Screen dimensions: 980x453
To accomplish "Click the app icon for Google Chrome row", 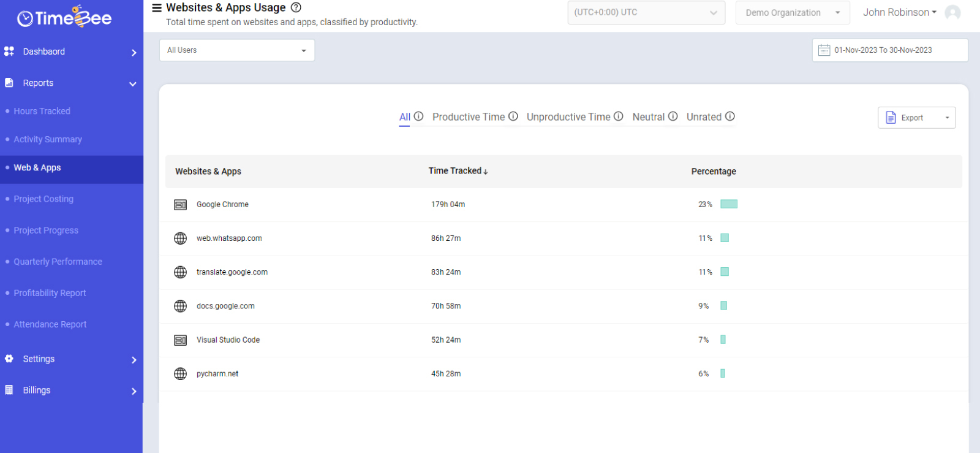I will click(180, 205).
